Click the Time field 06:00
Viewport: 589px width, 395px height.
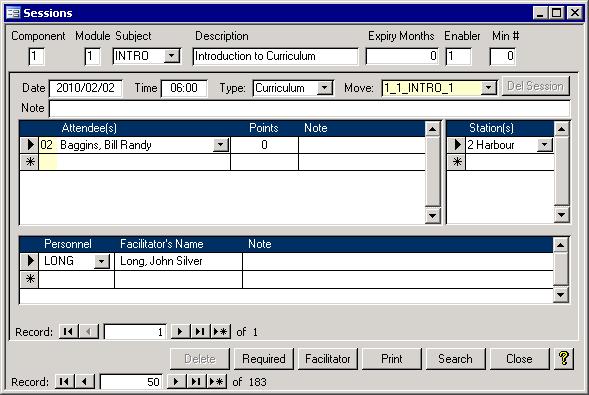point(184,88)
